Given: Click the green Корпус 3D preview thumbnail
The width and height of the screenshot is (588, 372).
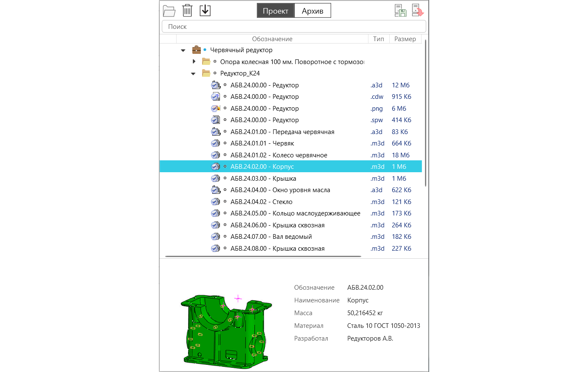Looking at the screenshot, I should point(226,330).
